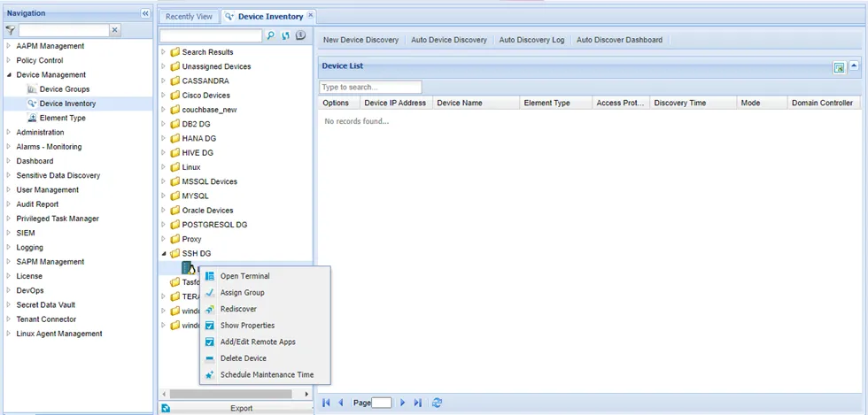Viewport: 868px width, 415px height.
Task: Click the Search Results folder icon
Action: tap(175, 52)
